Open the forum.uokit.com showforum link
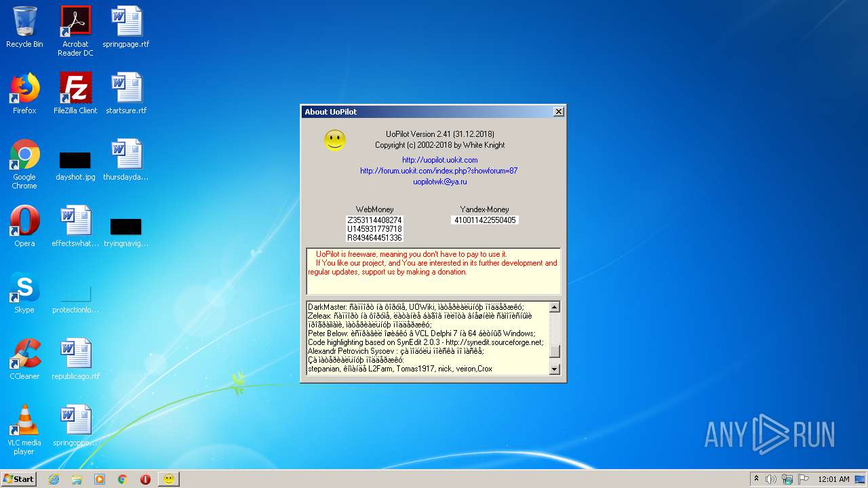 439,171
